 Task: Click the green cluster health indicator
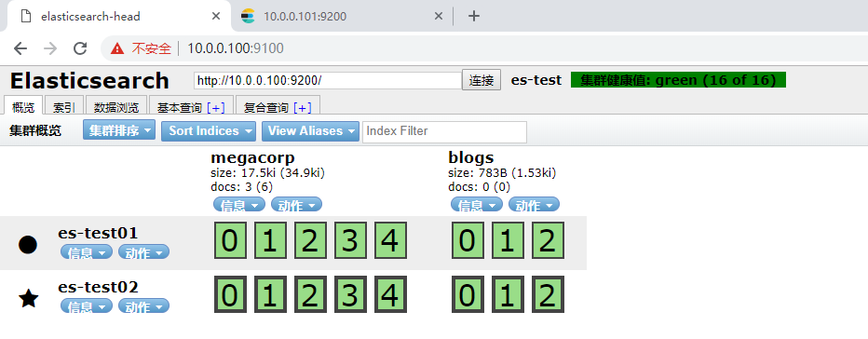pos(678,80)
